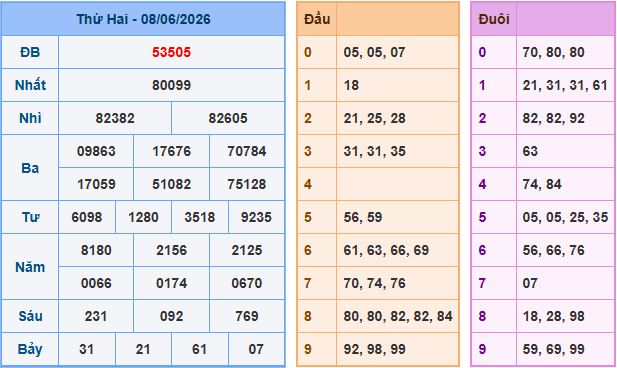Viewport: 617px width, 368px height.
Task: Click the Nhất row label
Action: point(30,85)
